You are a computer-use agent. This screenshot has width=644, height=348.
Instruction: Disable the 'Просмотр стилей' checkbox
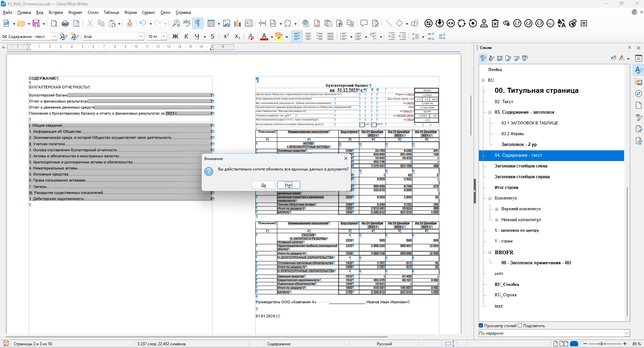481,325
